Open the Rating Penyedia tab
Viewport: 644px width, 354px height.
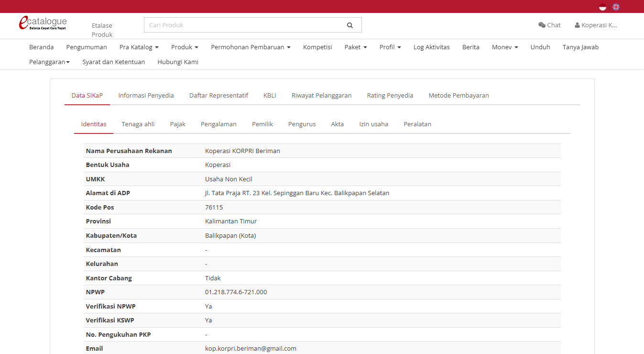tap(390, 95)
